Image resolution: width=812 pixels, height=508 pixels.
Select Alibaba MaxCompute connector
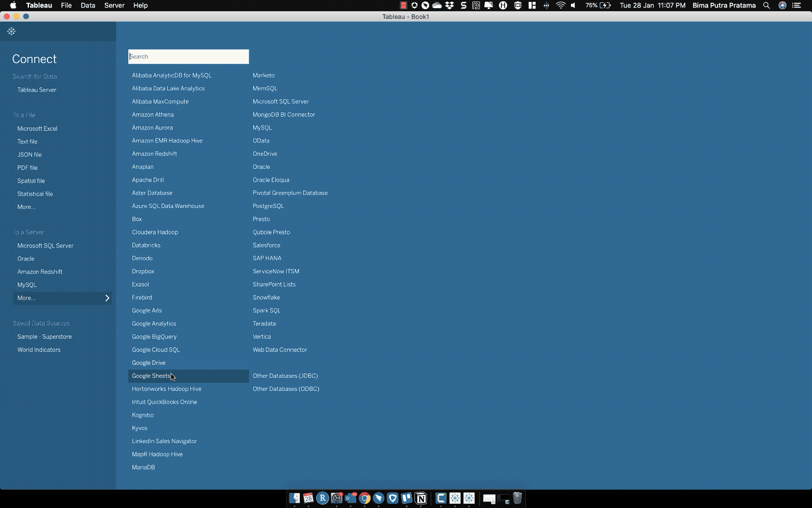pos(160,102)
